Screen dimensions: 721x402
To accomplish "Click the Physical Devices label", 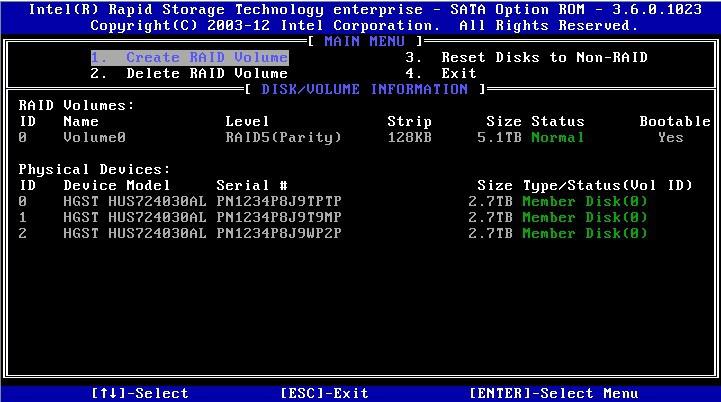I will click(x=94, y=169).
